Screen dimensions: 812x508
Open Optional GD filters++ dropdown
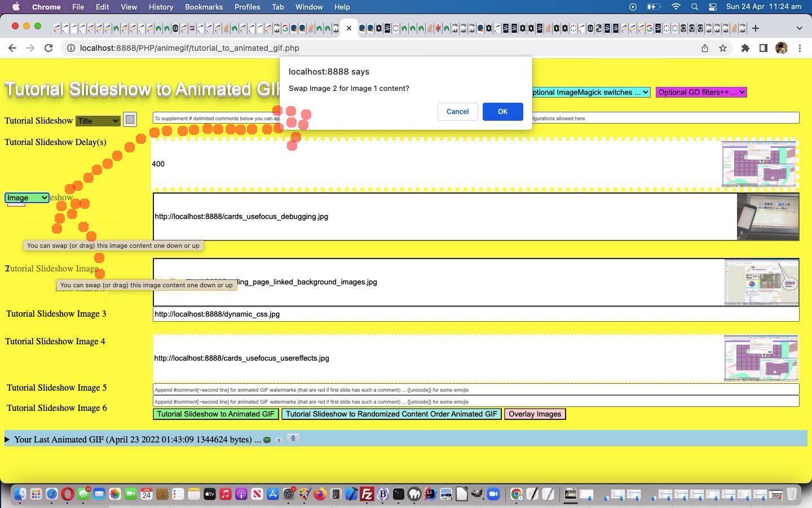point(701,92)
